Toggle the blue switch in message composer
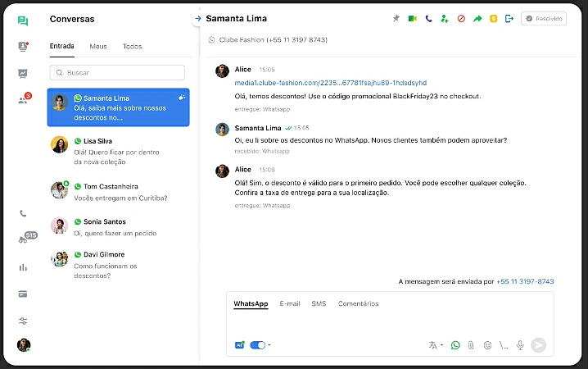 click(x=257, y=345)
